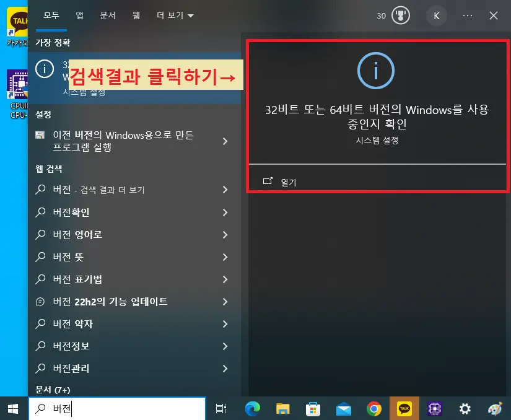The height and width of the screenshot is (420, 511).
Task: Switch to the 웹 search tab
Action: click(136, 15)
